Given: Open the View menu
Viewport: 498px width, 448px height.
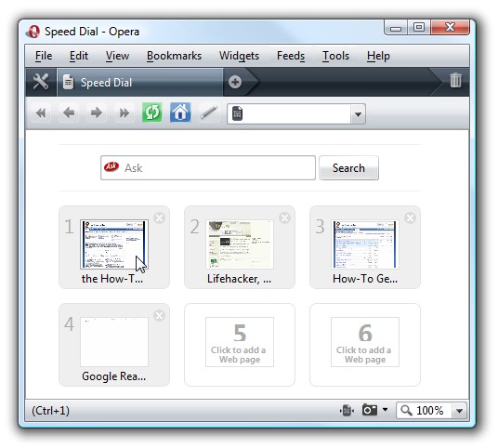Looking at the screenshot, I should [x=117, y=56].
